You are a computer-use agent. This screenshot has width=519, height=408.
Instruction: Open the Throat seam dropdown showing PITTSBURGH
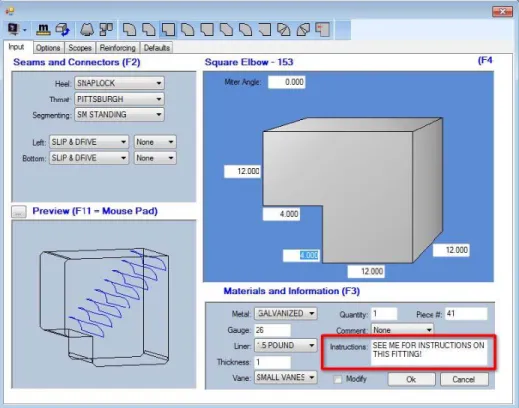[119, 99]
